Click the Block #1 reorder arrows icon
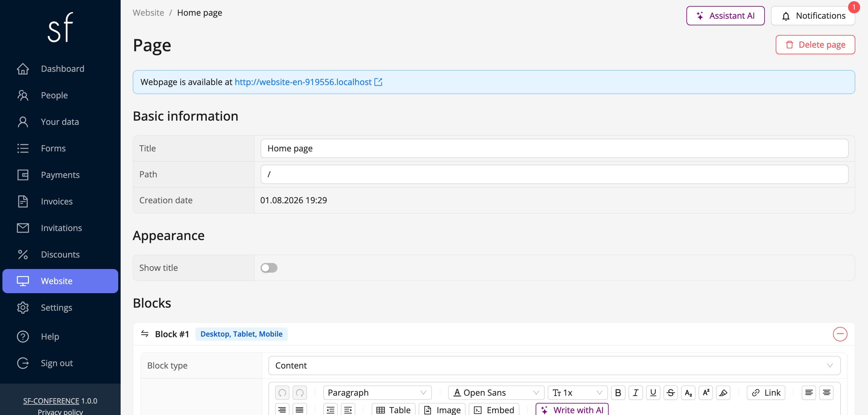This screenshot has width=868, height=415. pyautogui.click(x=144, y=334)
